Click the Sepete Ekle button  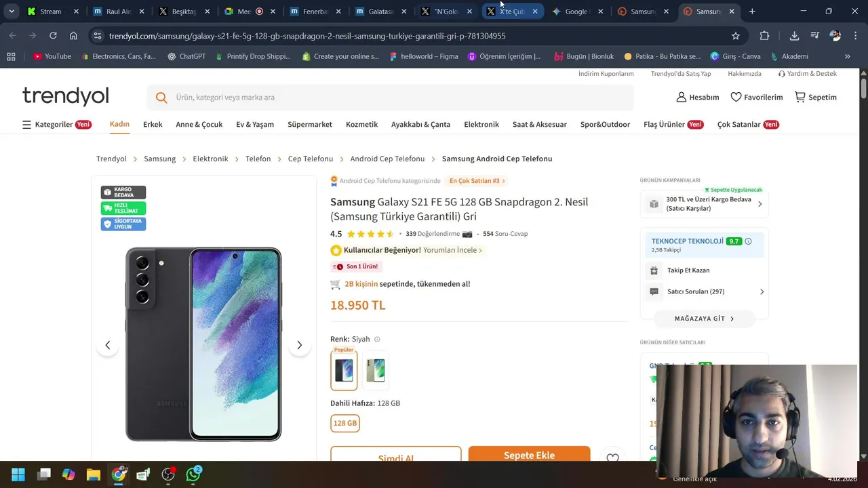[x=529, y=455]
